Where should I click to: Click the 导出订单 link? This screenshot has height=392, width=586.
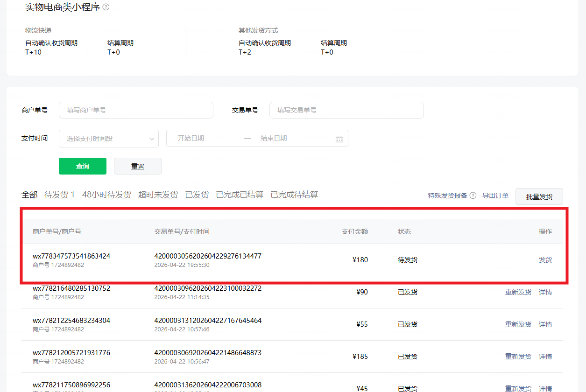[495, 196]
